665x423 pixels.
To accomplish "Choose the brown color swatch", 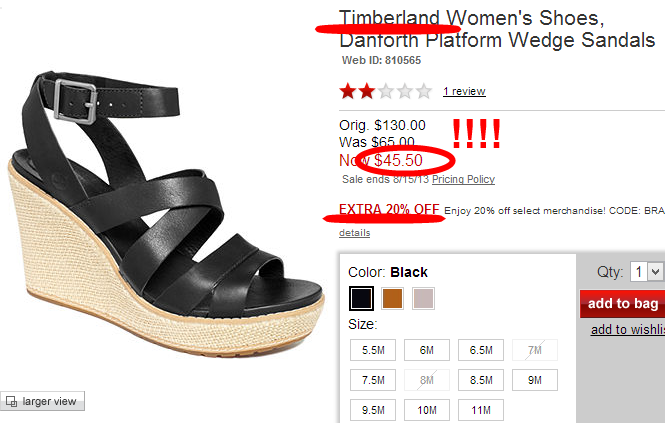I will pyautogui.click(x=392, y=298).
